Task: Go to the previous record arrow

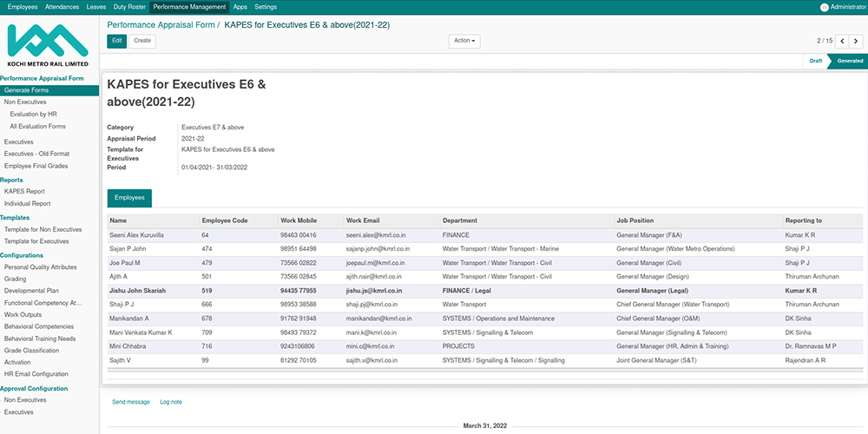Action: (x=841, y=41)
